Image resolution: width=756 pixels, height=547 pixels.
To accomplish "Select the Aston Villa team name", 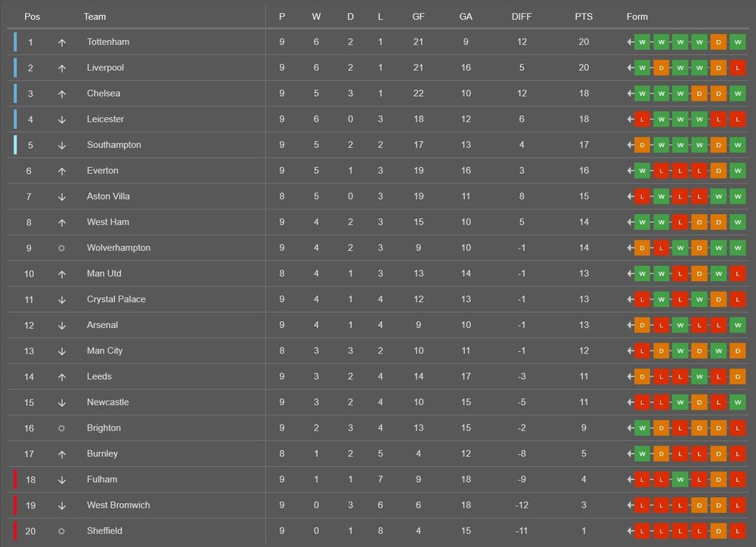I will [x=108, y=196].
